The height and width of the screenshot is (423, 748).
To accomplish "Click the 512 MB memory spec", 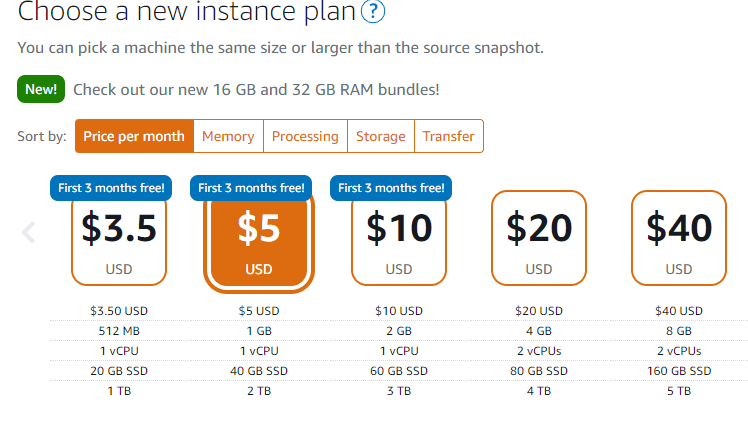I will click(119, 331).
